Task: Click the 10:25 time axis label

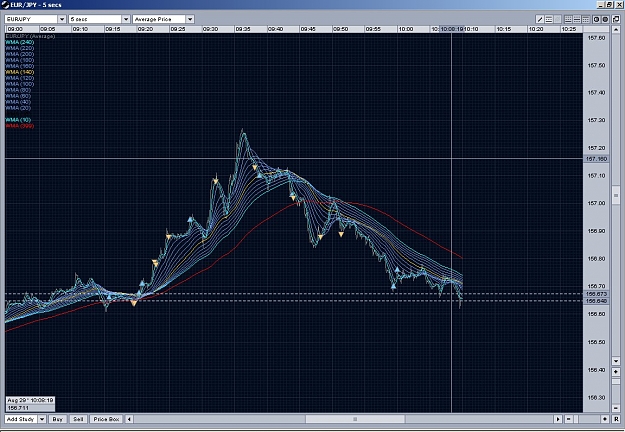Action: (569, 29)
